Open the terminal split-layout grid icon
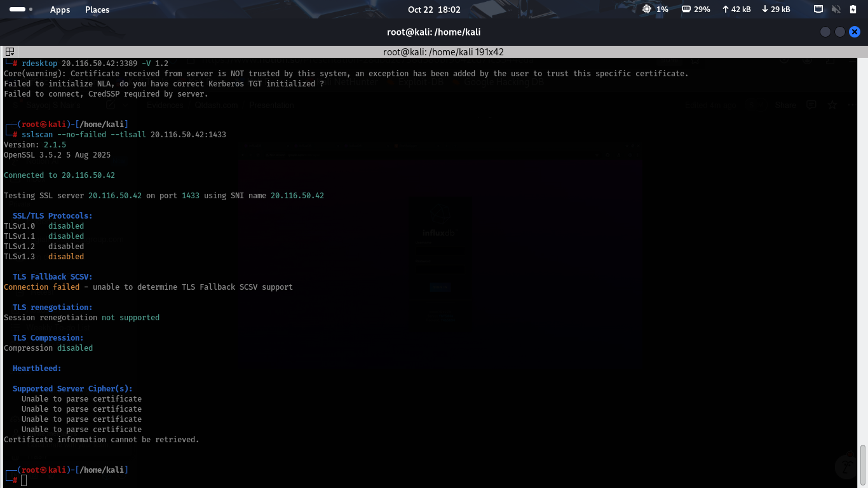Screen dimensions: 868x488 pos(10,51)
